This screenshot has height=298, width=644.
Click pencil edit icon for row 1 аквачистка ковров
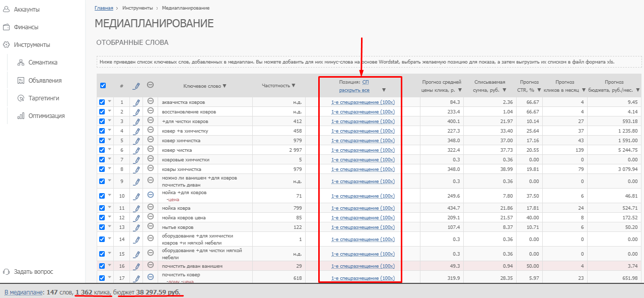point(136,102)
